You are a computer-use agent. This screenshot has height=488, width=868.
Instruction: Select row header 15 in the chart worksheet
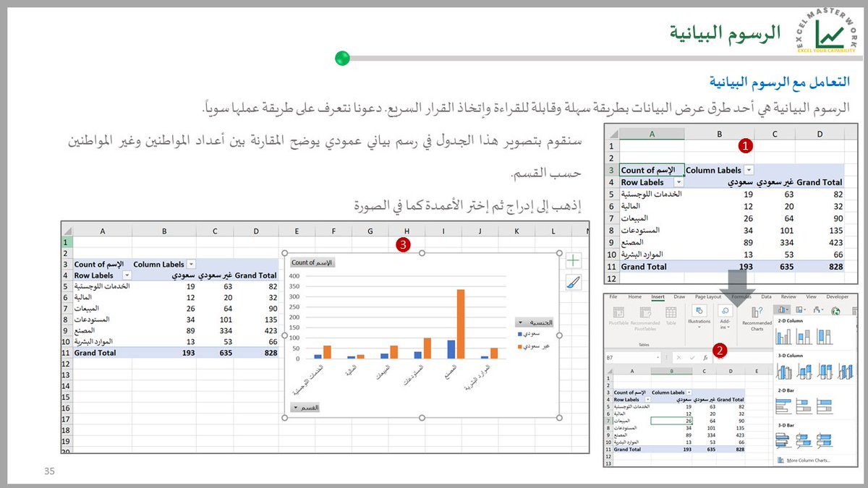66,397
